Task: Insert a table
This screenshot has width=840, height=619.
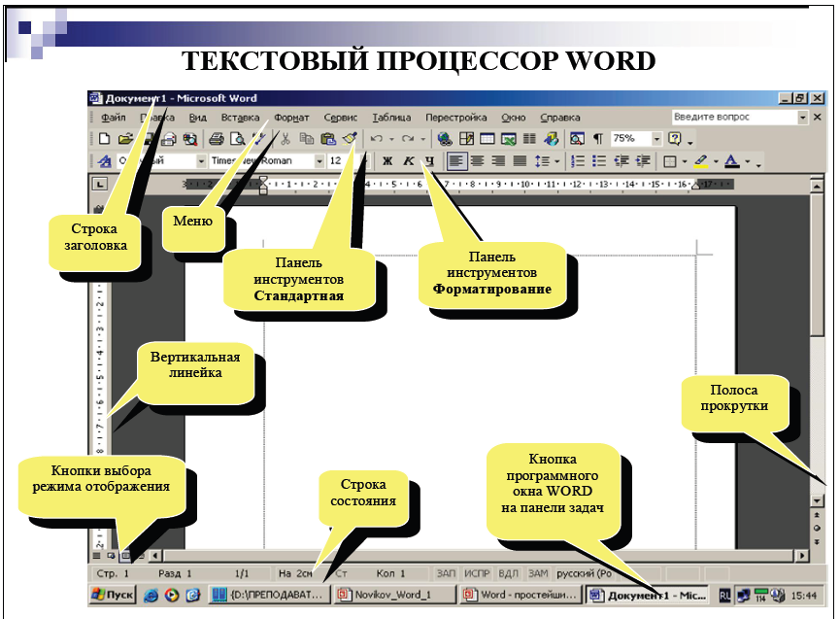Action: coord(487,139)
